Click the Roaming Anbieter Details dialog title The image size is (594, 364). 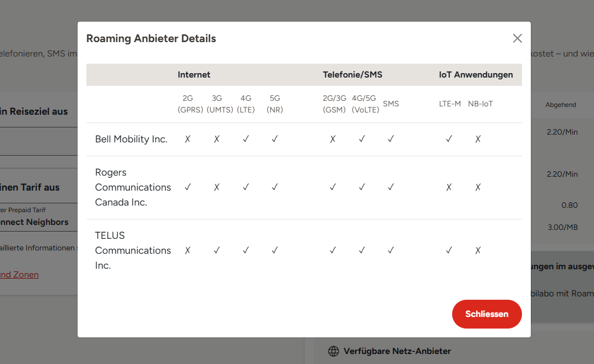[151, 39]
